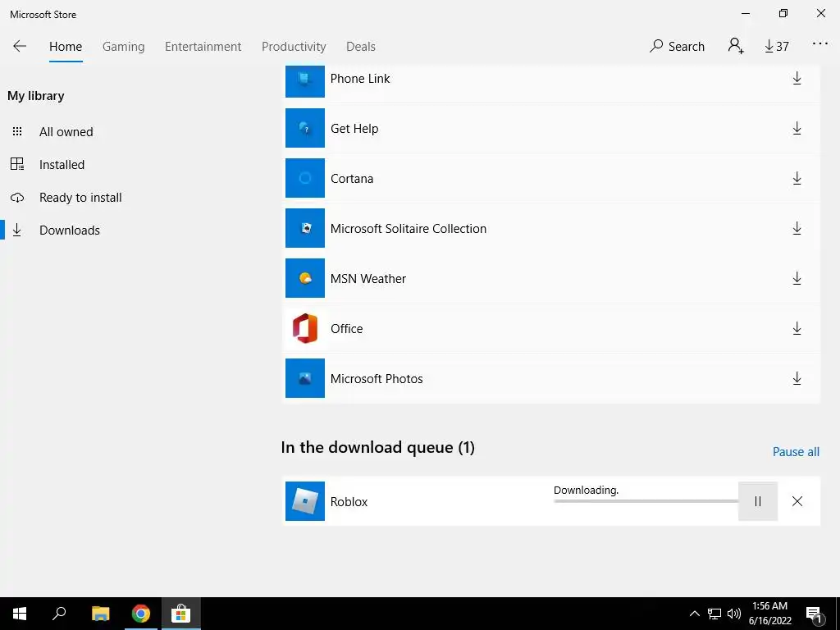Open the taskbar clock and date
840x630 pixels.
click(769, 614)
